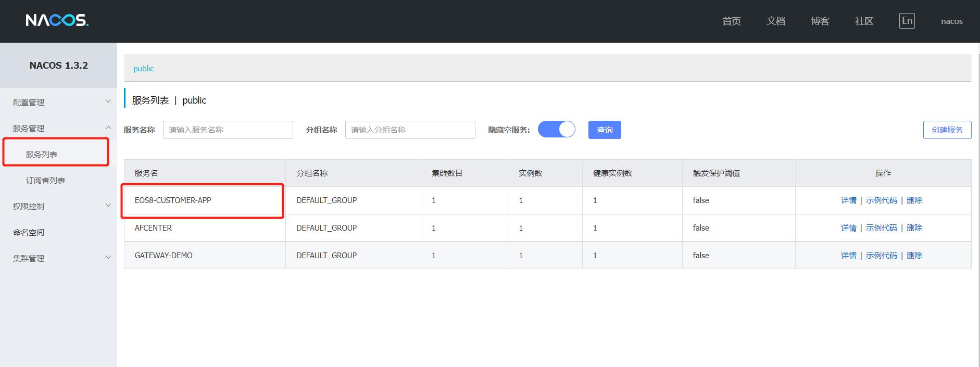980x367 pixels.
Task: Open 服务列表 in the sidebar
Action: [42, 154]
